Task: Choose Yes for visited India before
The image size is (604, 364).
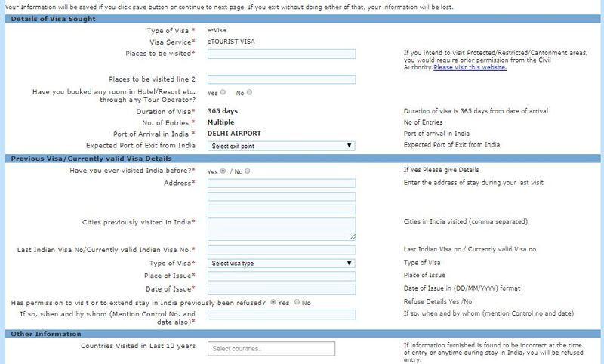Action: (224, 171)
